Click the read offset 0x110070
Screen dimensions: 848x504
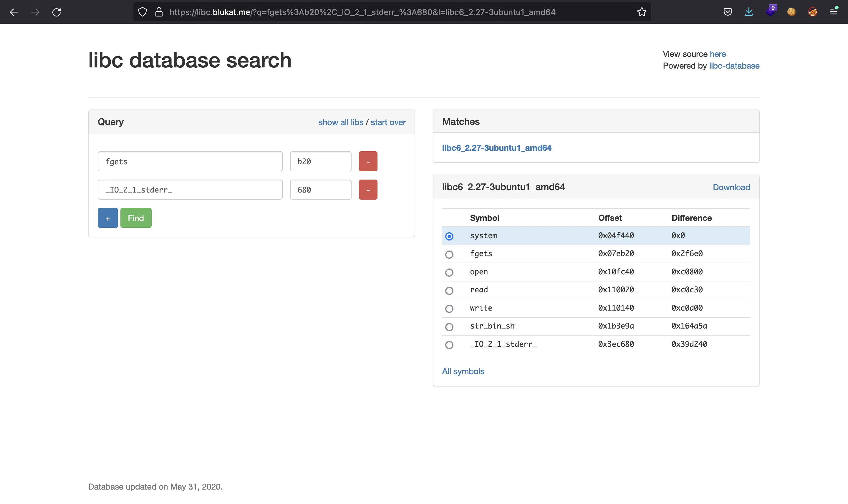point(616,290)
